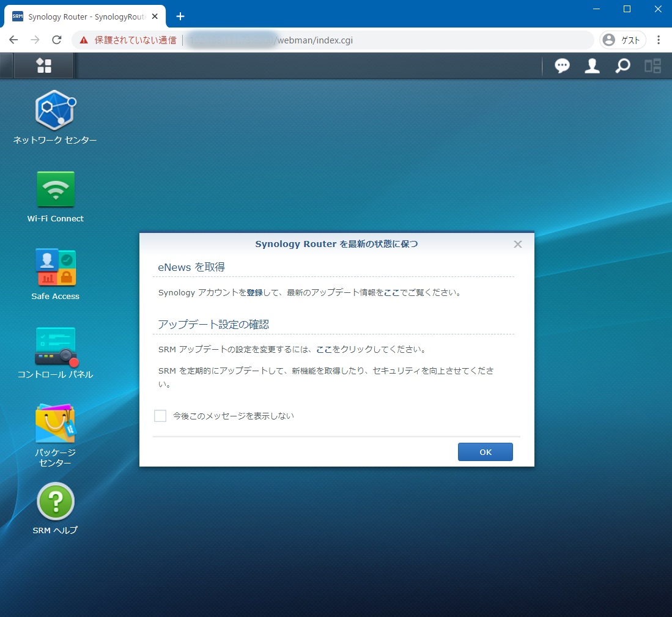Open the ゲスト profile button

coord(622,40)
